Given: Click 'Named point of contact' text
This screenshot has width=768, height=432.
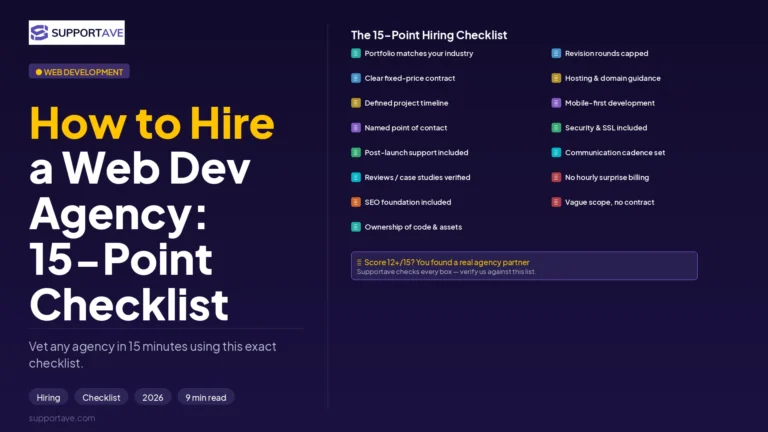Looking at the screenshot, I should tap(406, 128).
